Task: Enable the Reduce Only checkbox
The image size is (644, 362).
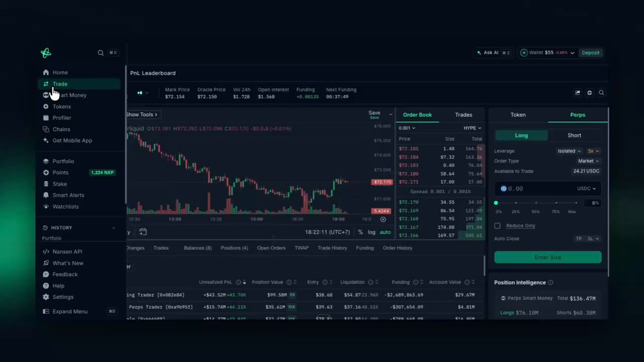Action: [497, 226]
